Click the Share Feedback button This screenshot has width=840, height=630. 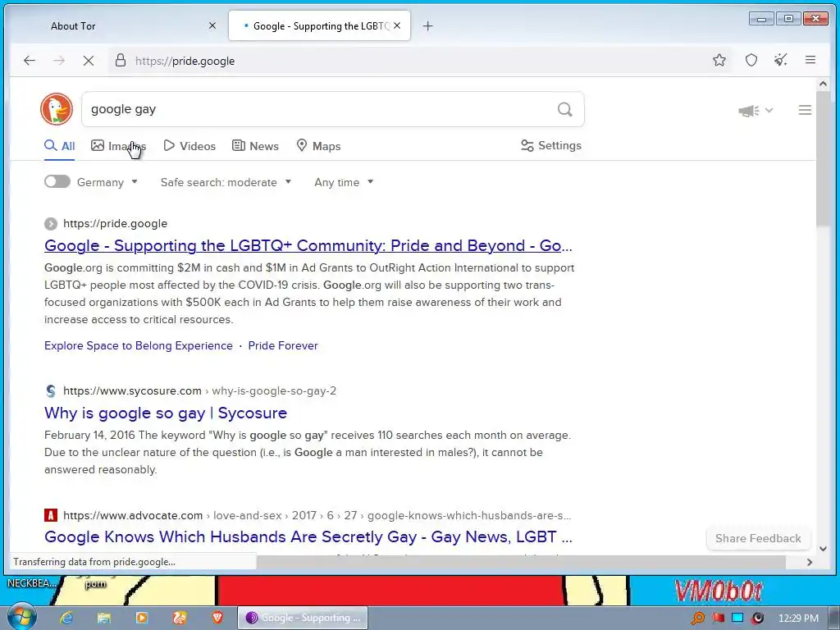click(758, 538)
